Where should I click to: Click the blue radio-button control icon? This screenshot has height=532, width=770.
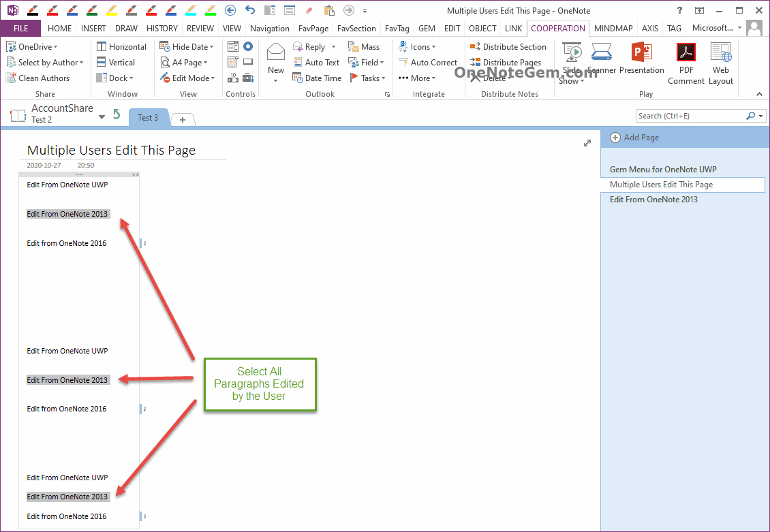[248, 46]
